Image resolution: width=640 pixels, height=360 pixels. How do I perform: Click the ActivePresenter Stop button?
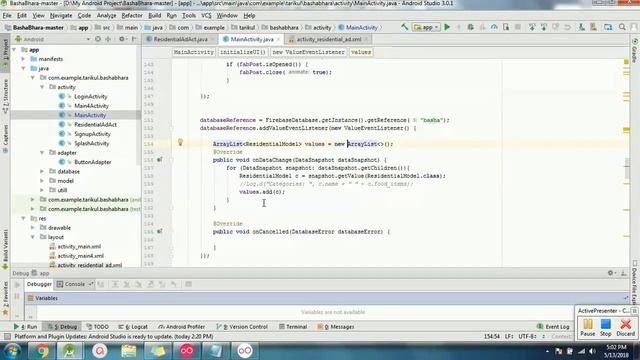click(x=606, y=327)
